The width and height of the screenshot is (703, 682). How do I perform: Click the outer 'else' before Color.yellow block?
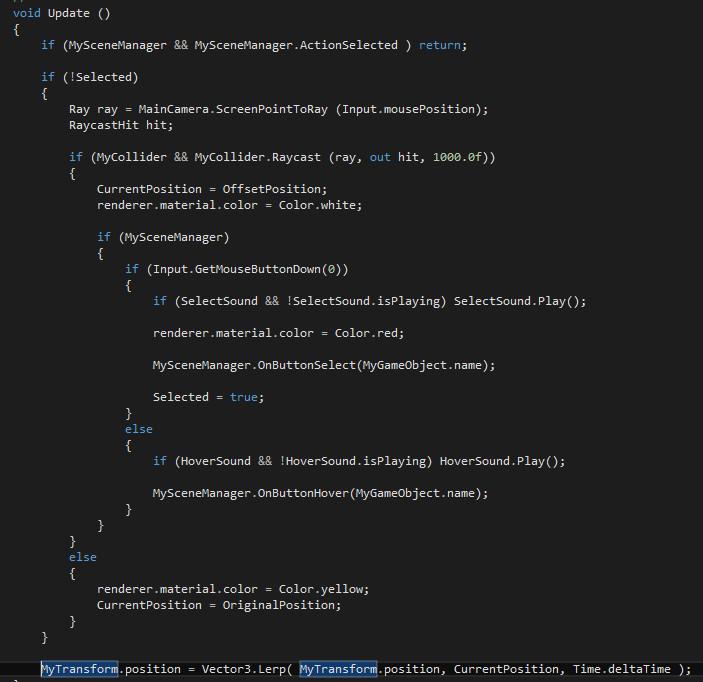tap(82, 557)
